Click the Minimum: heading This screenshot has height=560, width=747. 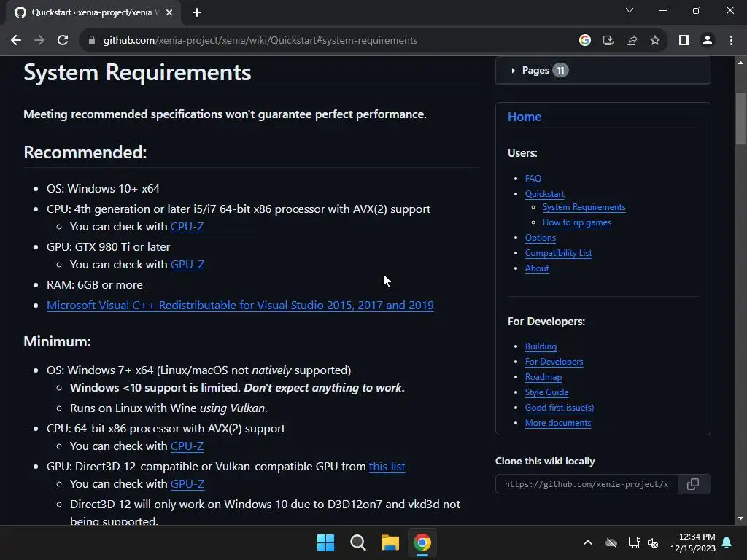57,341
